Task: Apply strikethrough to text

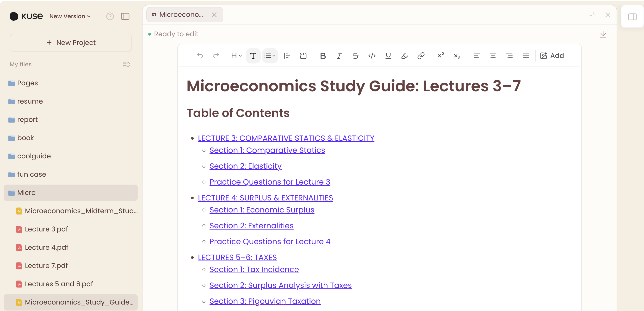Action: pyautogui.click(x=355, y=56)
